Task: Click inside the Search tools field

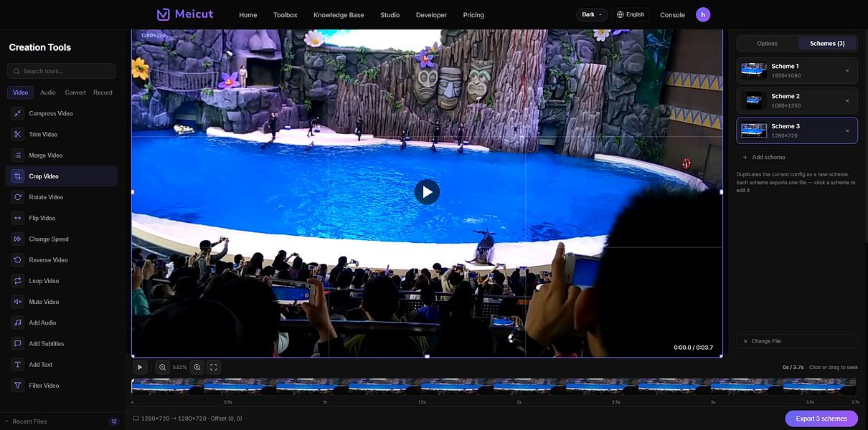Action: 62,71
